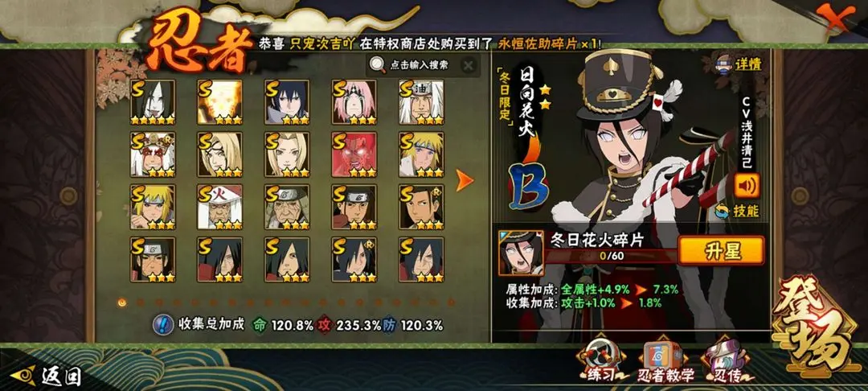
Task: Select the Orochimaru five-star ninja thumbnail
Action: 153,102
